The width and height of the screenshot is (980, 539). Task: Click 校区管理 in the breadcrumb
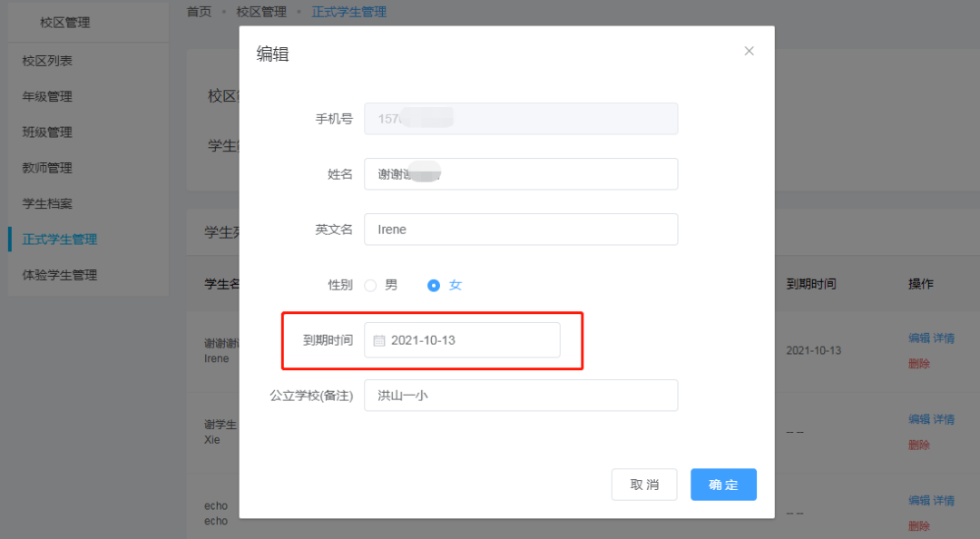point(261,12)
